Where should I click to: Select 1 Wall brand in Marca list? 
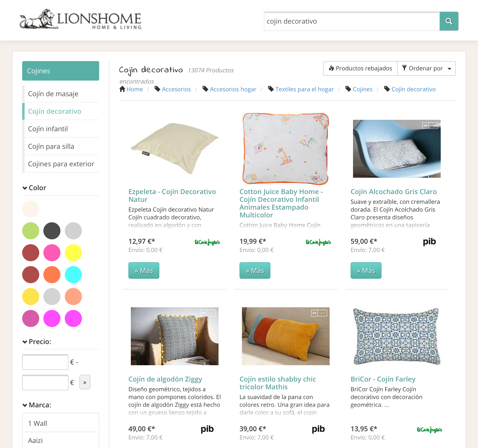pyautogui.click(x=61, y=423)
